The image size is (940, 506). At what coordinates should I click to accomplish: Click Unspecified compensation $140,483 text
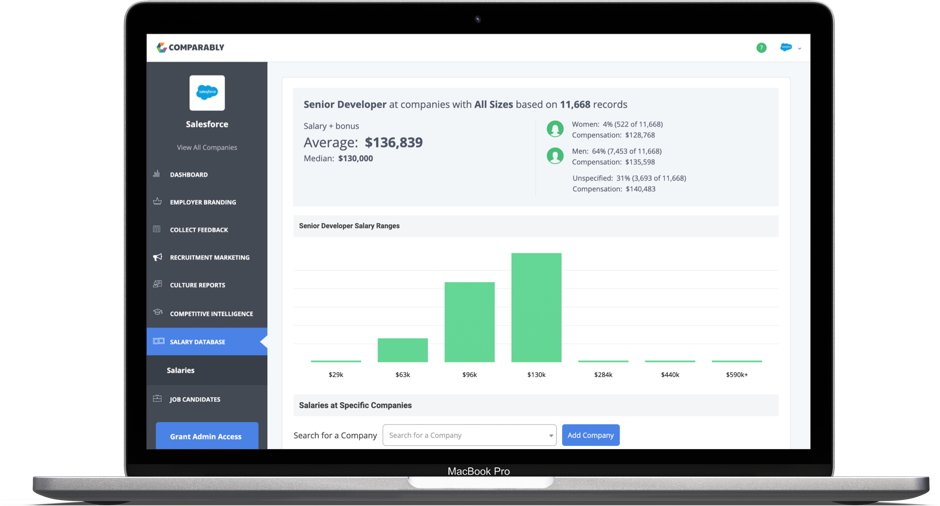[x=614, y=189]
